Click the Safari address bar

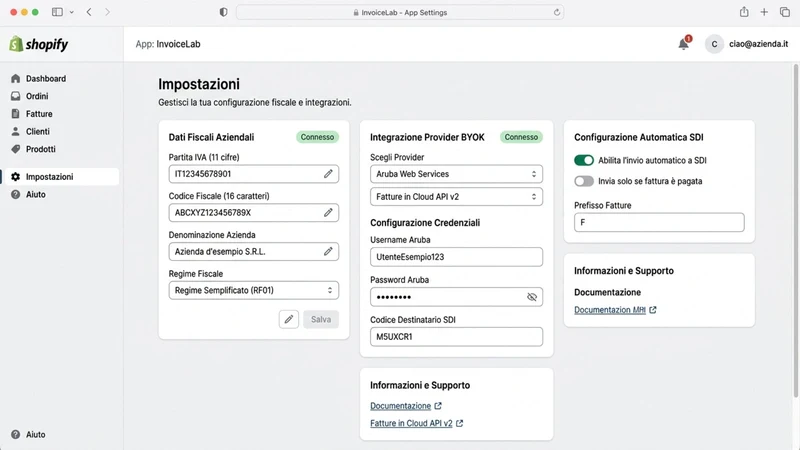click(400, 12)
